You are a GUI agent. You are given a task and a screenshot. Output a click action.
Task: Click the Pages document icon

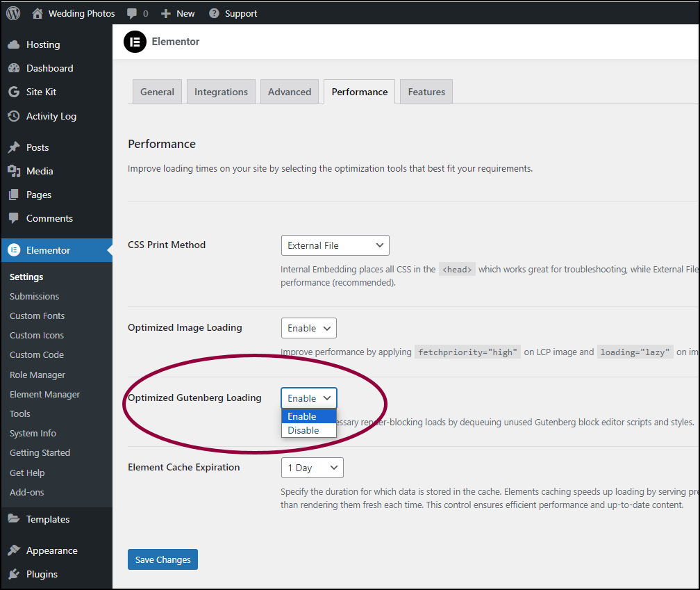click(14, 195)
